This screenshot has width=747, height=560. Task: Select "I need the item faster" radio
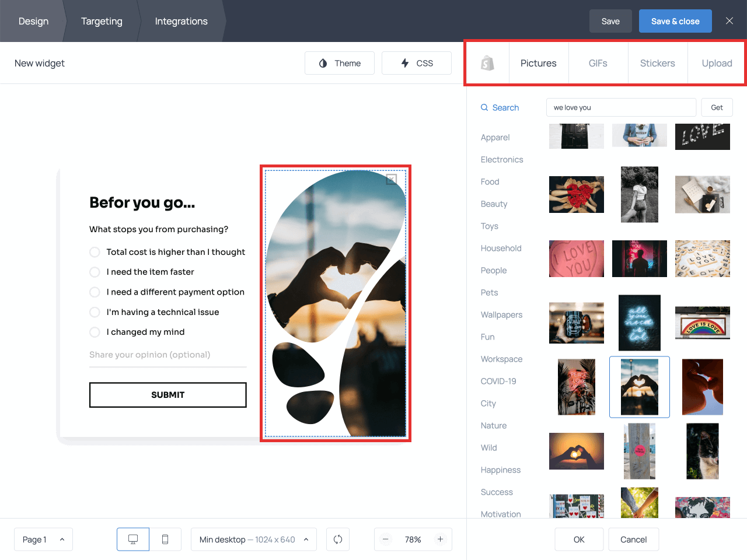(x=95, y=272)
